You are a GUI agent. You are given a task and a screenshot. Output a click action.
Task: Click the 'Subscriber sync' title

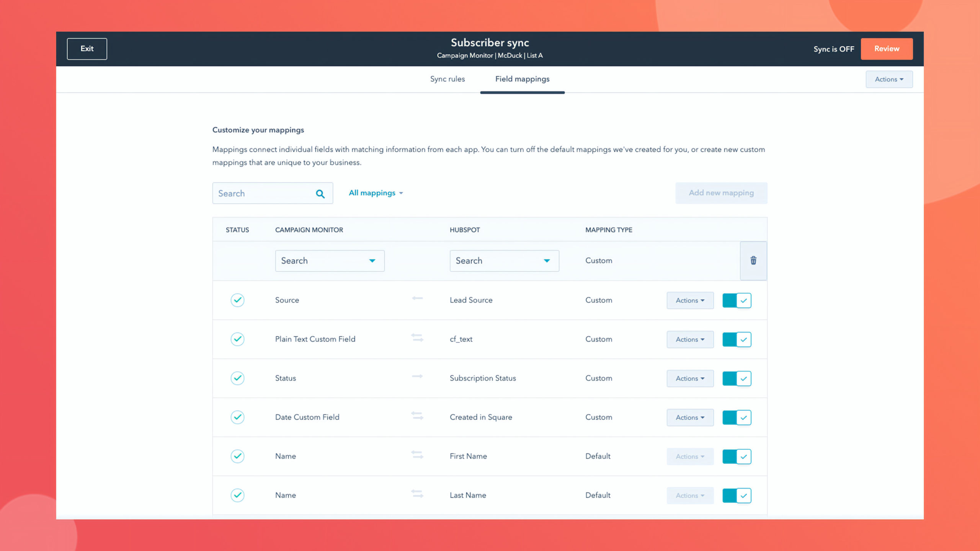(490, 42)
